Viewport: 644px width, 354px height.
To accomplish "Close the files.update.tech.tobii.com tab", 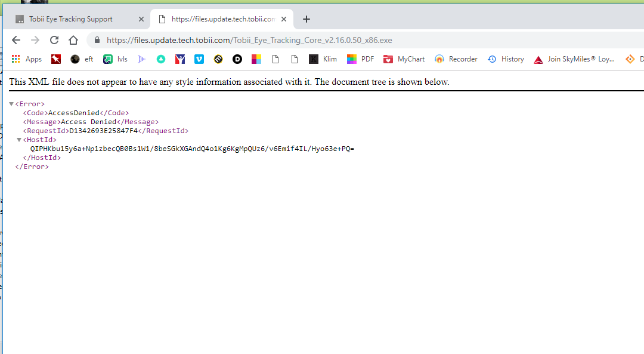I will pyautogui.click(x=284, y=19).
